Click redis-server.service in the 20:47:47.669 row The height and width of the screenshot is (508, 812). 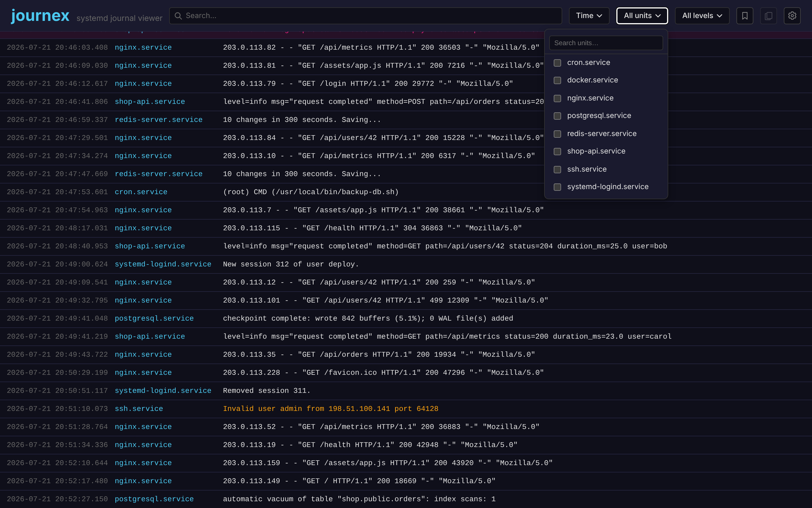tap(158, 174)
